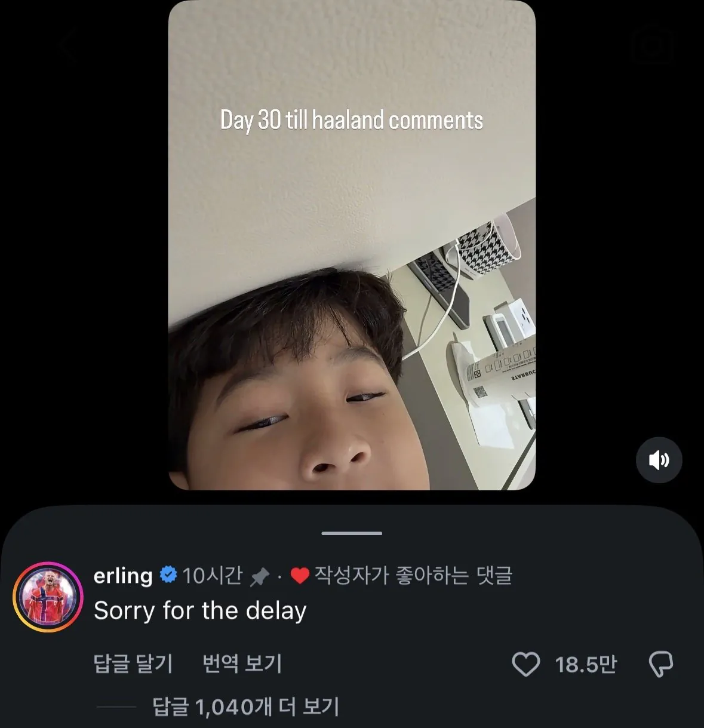Image resolution: width=704 pixels, height=728 pixels.
Task: Click erling's blue verified badge
Action: pyautogui.click(x=168, y=575)
